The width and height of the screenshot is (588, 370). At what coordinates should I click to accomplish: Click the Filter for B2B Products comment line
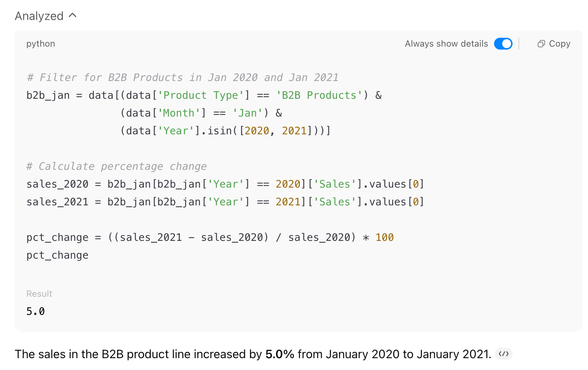(183, 78)
